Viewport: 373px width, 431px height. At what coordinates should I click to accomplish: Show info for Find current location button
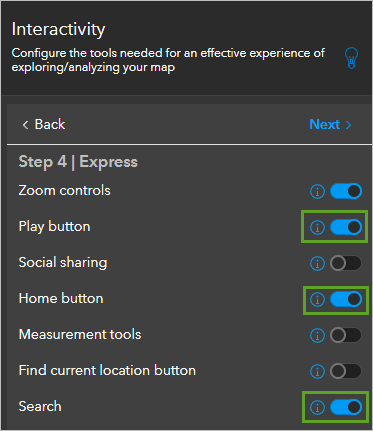coord(317,371)
